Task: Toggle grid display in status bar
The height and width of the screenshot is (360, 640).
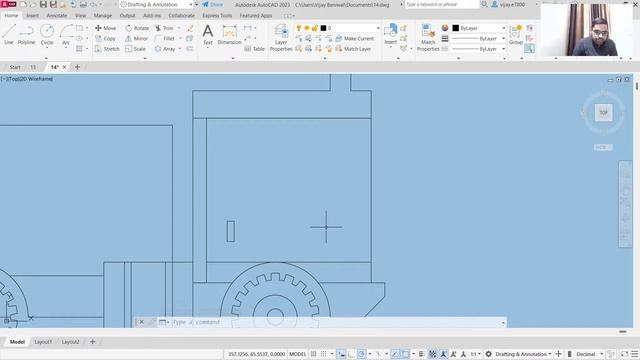Action: click(x=313, y=354)
